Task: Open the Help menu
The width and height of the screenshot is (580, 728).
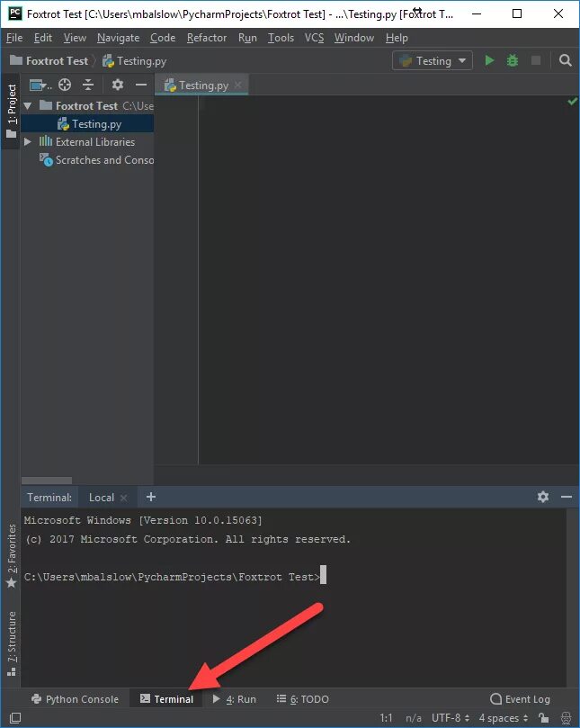Action: (x=397, y=38)
